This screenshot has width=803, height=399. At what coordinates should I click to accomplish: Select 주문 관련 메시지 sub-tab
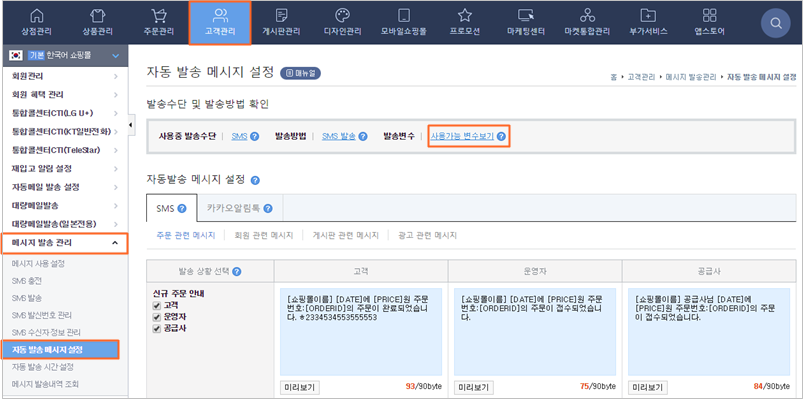pyautogui.click(x=185, y=236)
